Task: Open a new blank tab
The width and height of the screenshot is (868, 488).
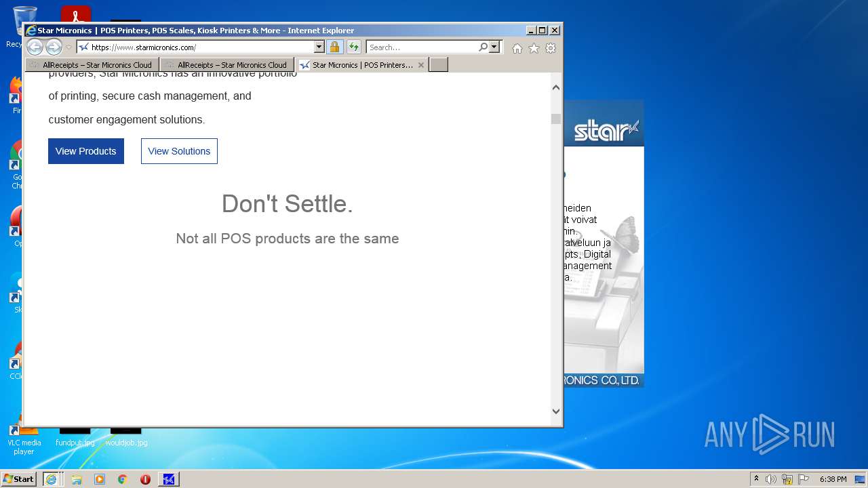Action: pyautogui.click(x=439, y=65)
